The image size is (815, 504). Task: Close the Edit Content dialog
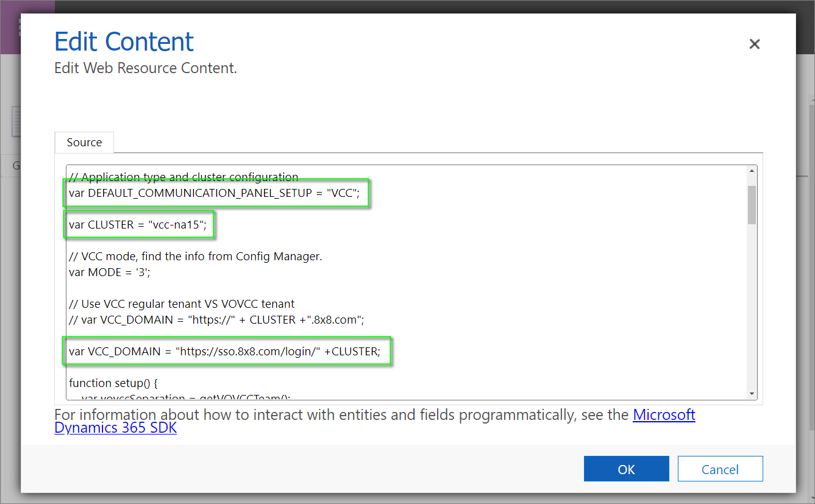[754, 44]
